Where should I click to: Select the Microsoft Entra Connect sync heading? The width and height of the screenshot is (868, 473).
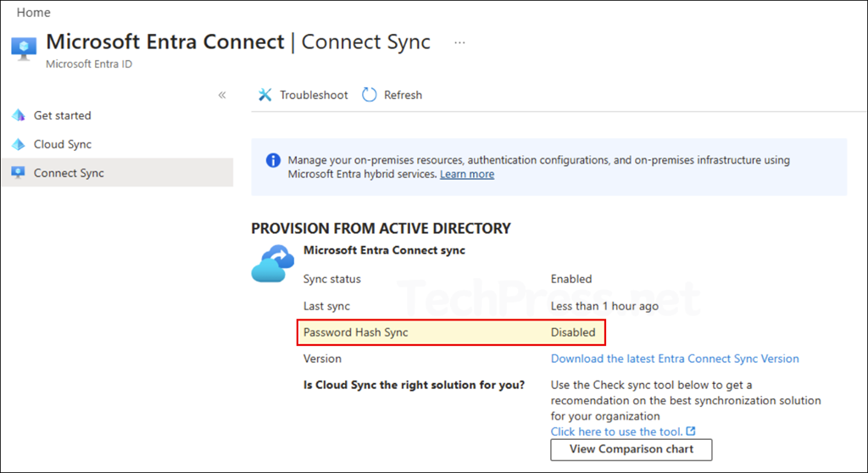coord(384,250)
